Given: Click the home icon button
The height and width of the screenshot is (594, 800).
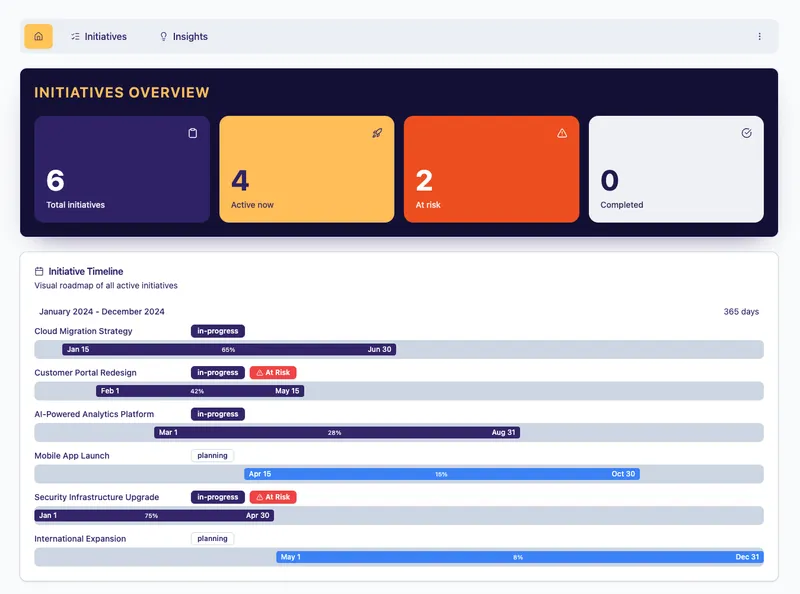Looking at the screenshot, I should [38, 37].
